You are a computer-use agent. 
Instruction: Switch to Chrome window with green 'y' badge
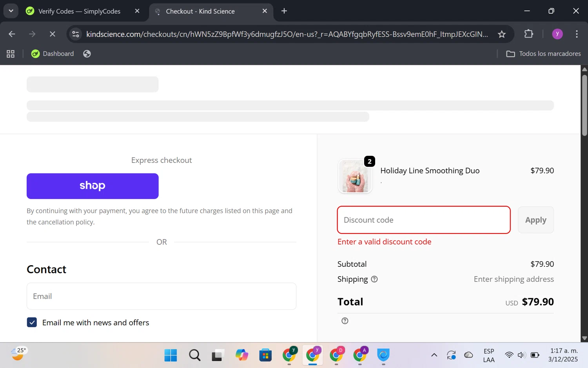[x=289, y=355]
